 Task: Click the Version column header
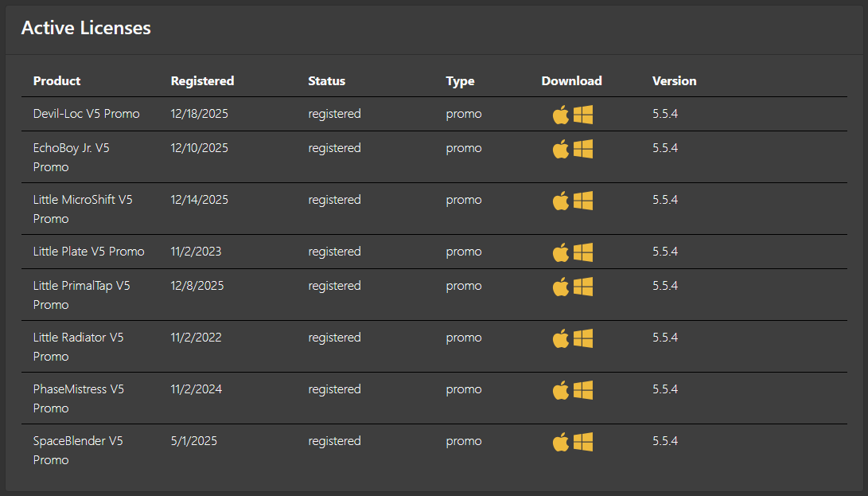[674, 81]
